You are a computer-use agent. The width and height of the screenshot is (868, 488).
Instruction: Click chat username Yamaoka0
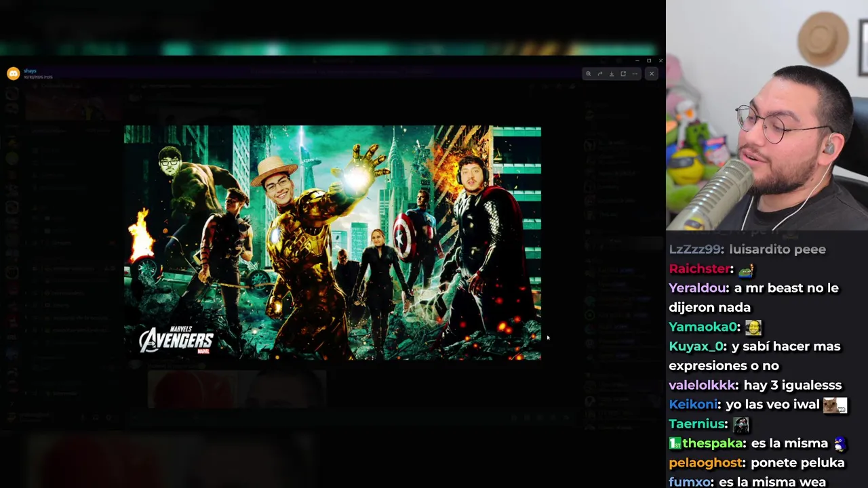pos(703,327)
